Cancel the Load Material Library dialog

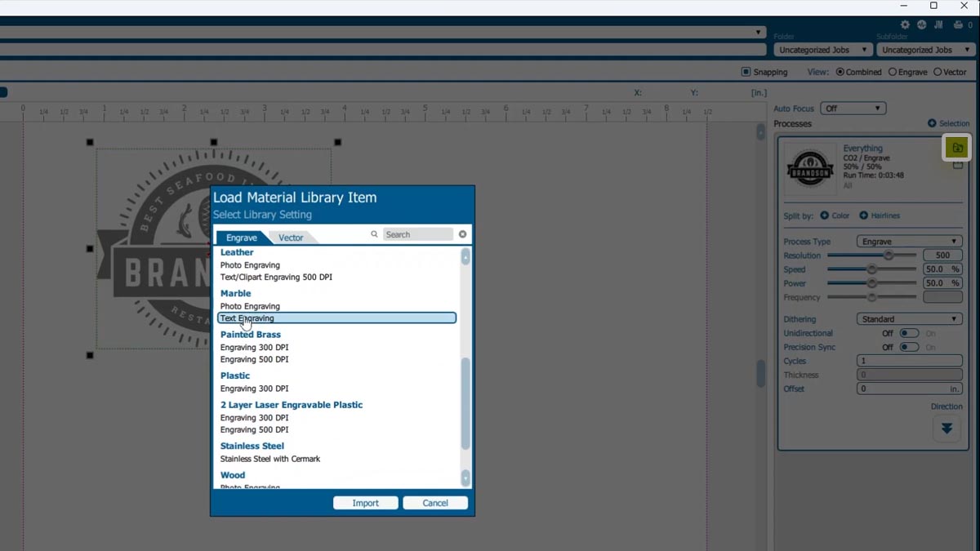pos(435,503)
